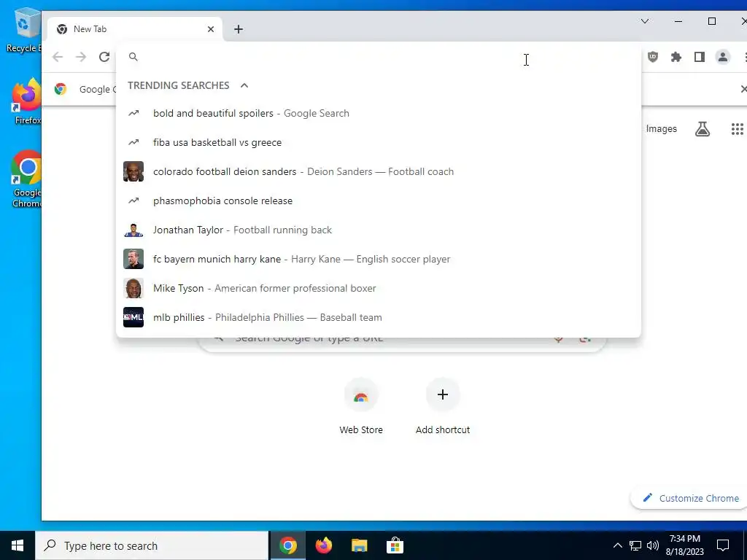Click the magnifier icon in the address bar
The image size is (747, 560).
(133, 57)
